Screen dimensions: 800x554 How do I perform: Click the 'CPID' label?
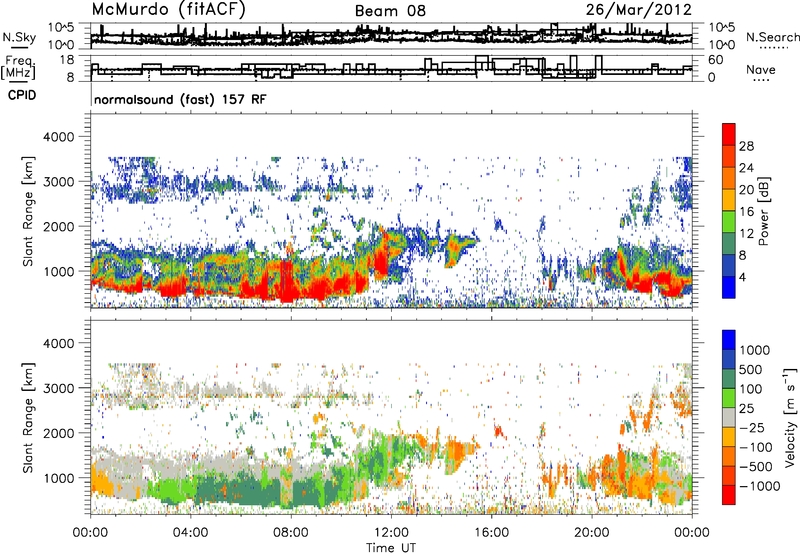point(22,95)
